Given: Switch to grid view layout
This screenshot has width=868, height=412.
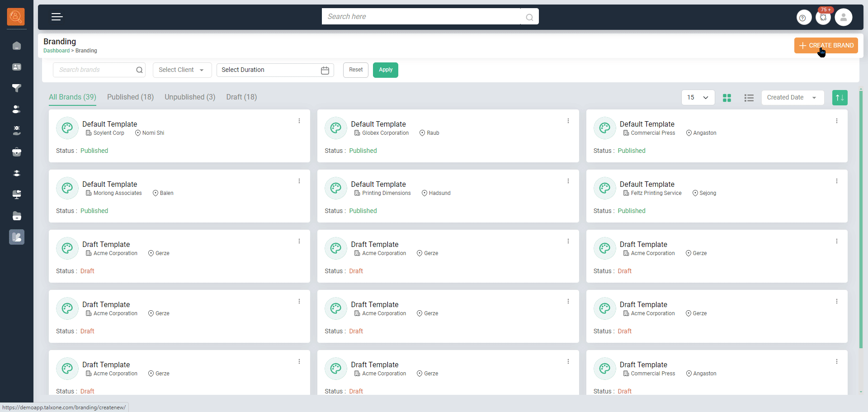Looking at the screenshot, I should coord(727,98).
